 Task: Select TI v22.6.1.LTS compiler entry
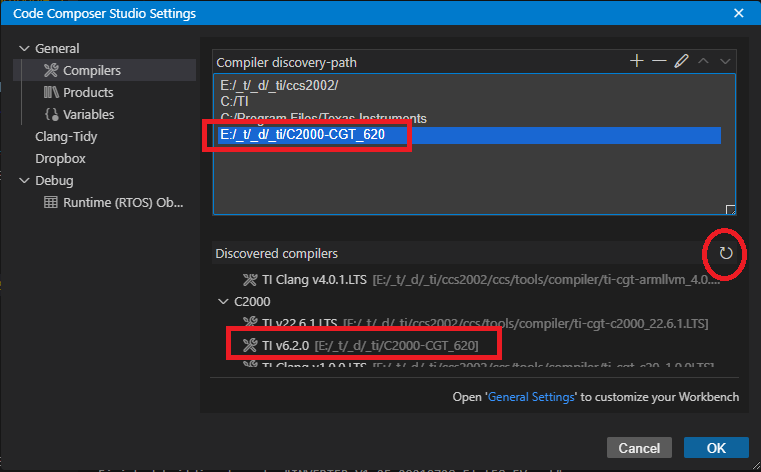[x=476, y=323]
